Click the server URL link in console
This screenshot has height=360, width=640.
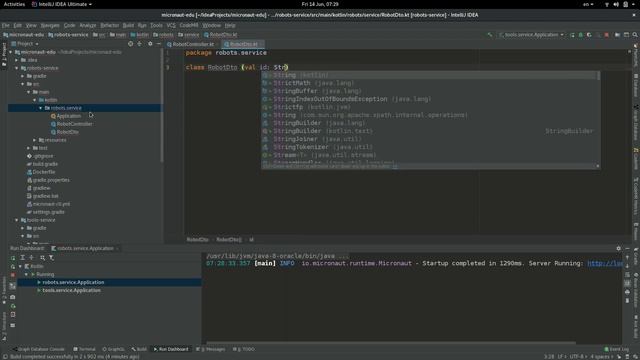[x=605, y=263]
